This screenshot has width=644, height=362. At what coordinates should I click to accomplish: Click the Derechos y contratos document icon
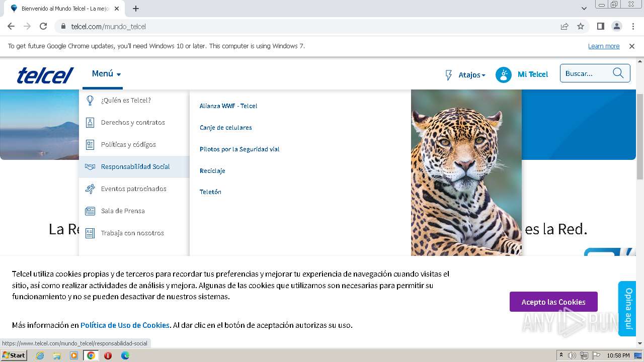pyautogui.click(x=90, y=123)
